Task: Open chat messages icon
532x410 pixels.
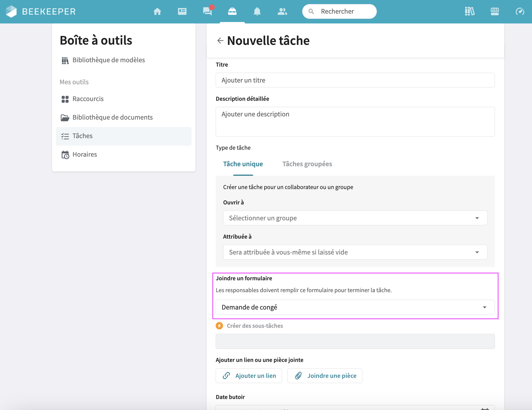Action: 207,12
